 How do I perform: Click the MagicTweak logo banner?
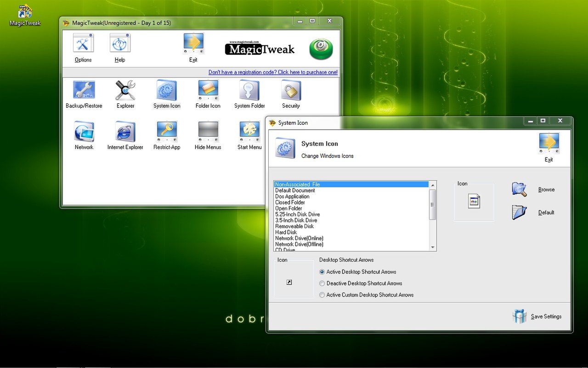tap(260, 48)
